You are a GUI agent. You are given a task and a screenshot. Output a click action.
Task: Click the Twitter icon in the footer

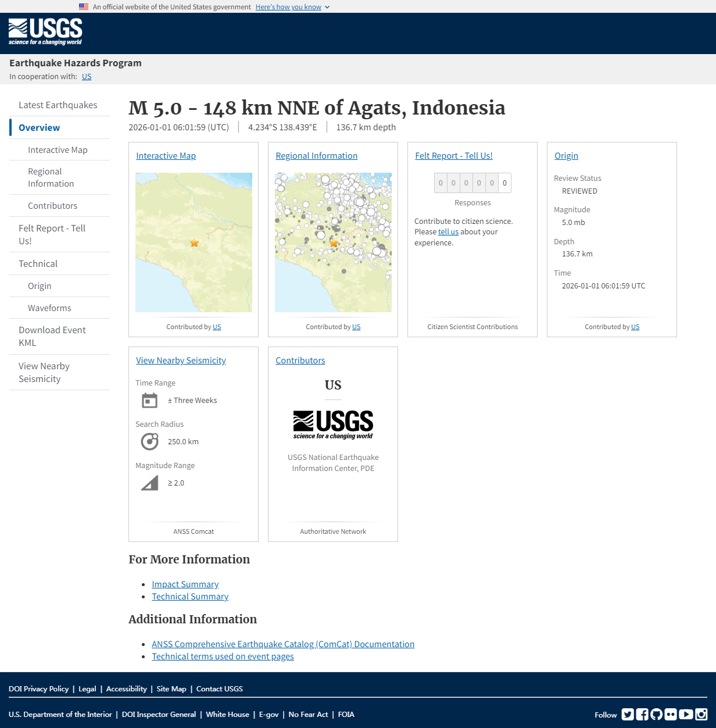tap(628, 714)
